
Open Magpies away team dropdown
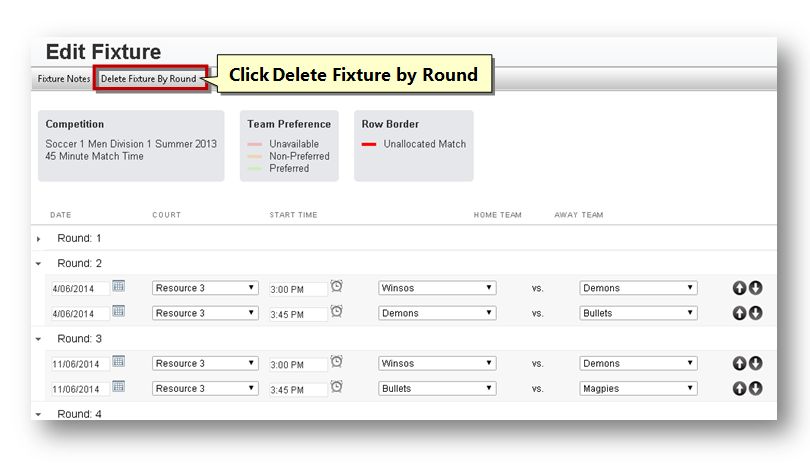tap(638, 388)
